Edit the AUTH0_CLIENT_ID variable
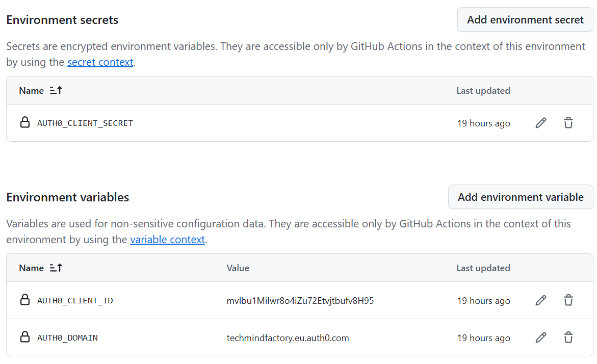This screenshot has height=364, width=597. point(540,300)
